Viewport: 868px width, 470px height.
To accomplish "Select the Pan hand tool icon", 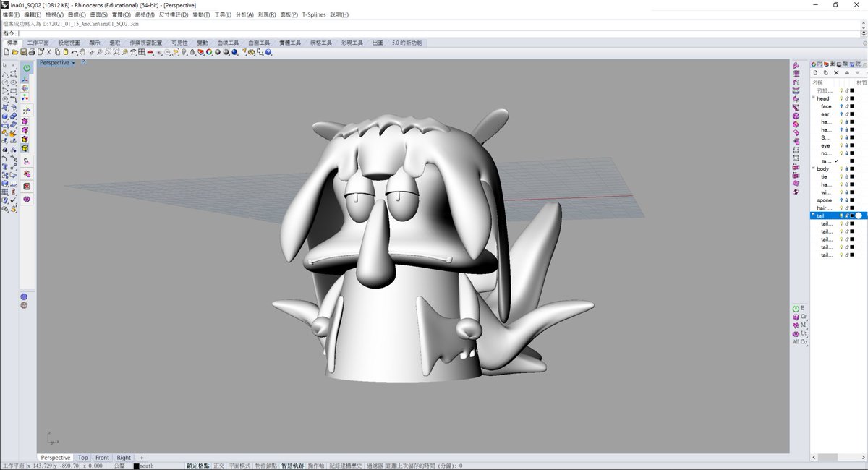I will tap(82, 52).
